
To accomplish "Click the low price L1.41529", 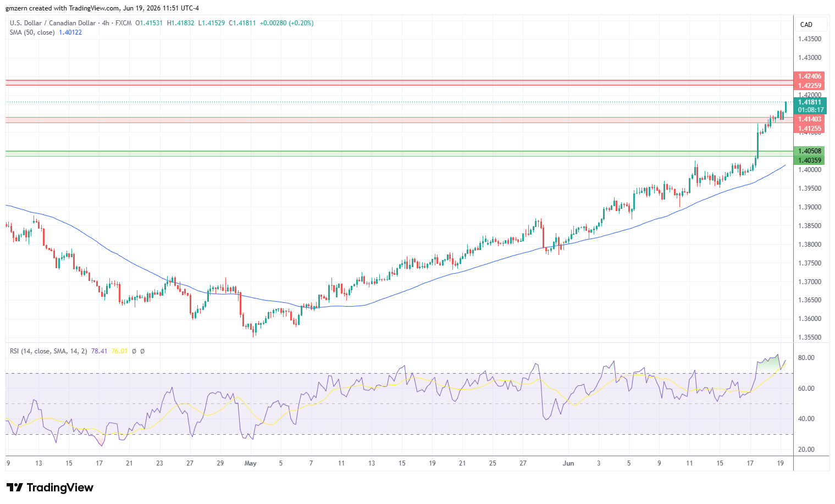I will tap(211, 23).
